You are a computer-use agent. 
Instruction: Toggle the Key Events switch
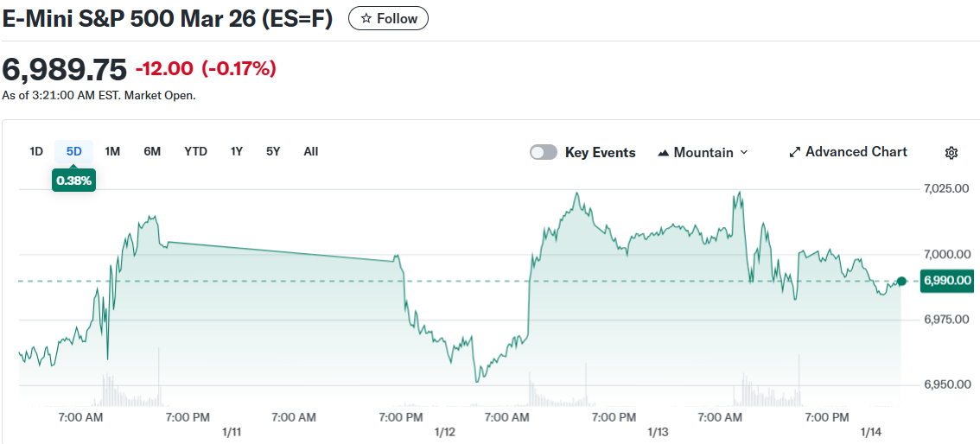[544, 153]
